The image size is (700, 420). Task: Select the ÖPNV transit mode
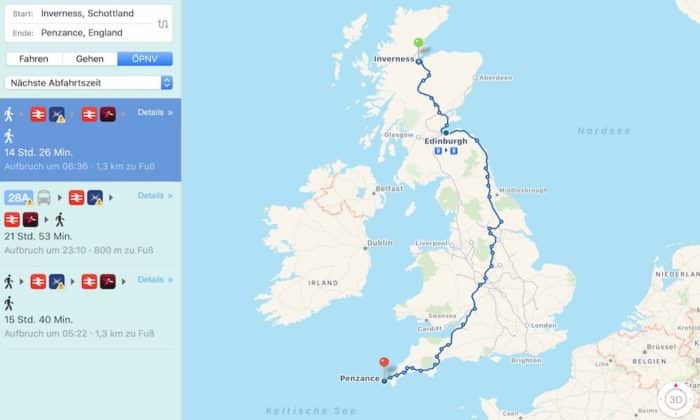pyautogui.click(x=145, y=59)
